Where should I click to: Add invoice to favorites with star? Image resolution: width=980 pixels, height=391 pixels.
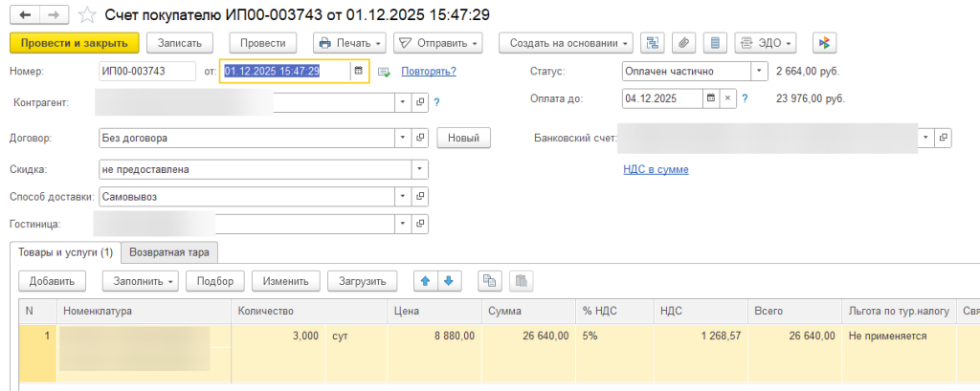[x=87, y=14]
